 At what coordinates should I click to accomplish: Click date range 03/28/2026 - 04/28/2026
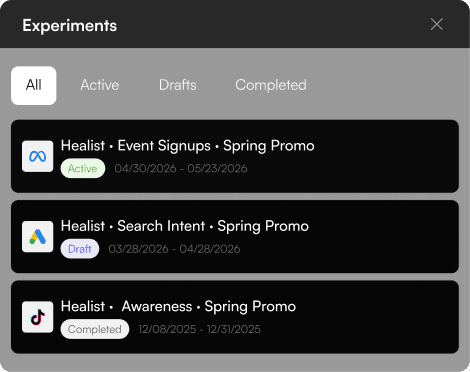pyautogui.click(x=174, y=249)
